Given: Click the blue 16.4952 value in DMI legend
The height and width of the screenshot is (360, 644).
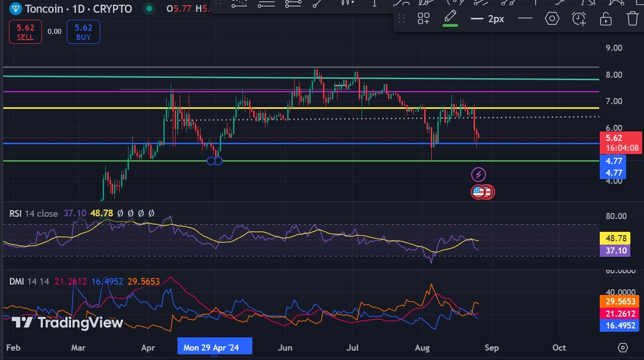Looking at the screenshot, I should (x=107, y=282).
